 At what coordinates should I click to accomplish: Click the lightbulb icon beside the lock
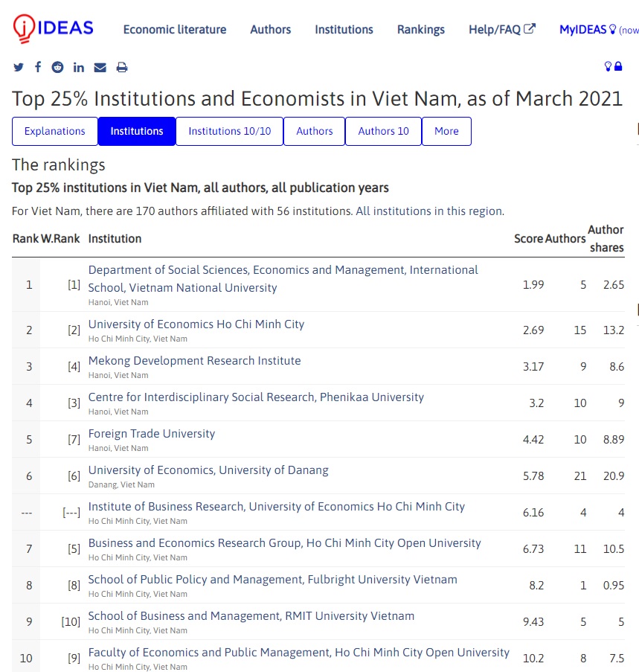(x=608, y=66)
